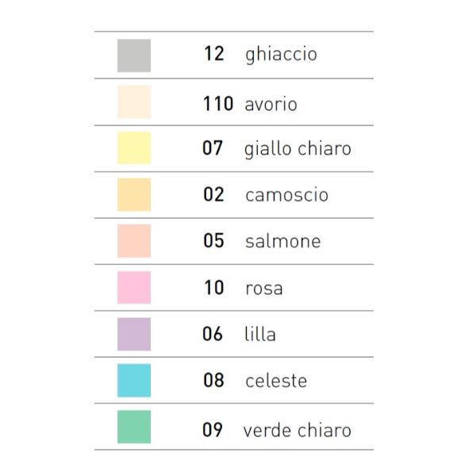Click the "ghiaccio" color name
This screenshot has width=476, height=476.
pyautogui.click(x=281, y=55)
